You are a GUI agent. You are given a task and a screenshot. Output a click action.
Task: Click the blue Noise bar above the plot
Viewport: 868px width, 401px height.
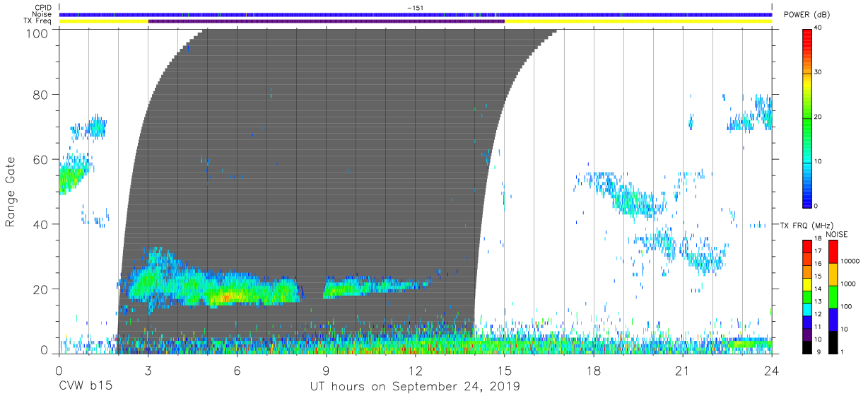(x=416, y=14)
